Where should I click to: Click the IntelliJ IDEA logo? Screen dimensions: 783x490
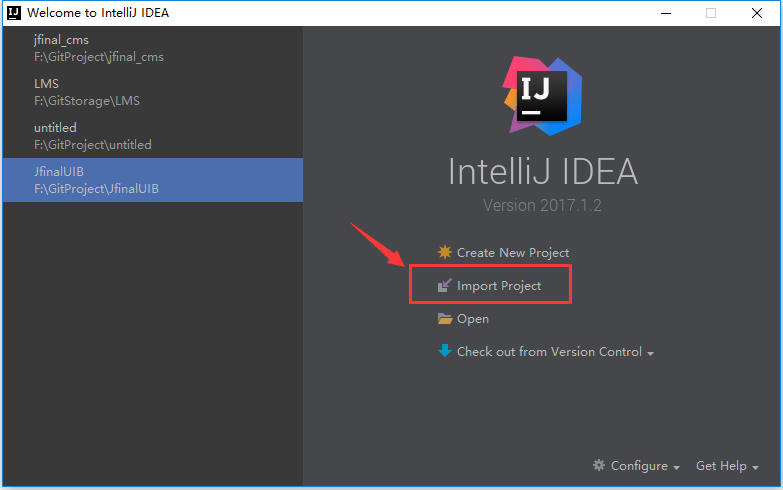pyautogui.click(x=542, y=96)
